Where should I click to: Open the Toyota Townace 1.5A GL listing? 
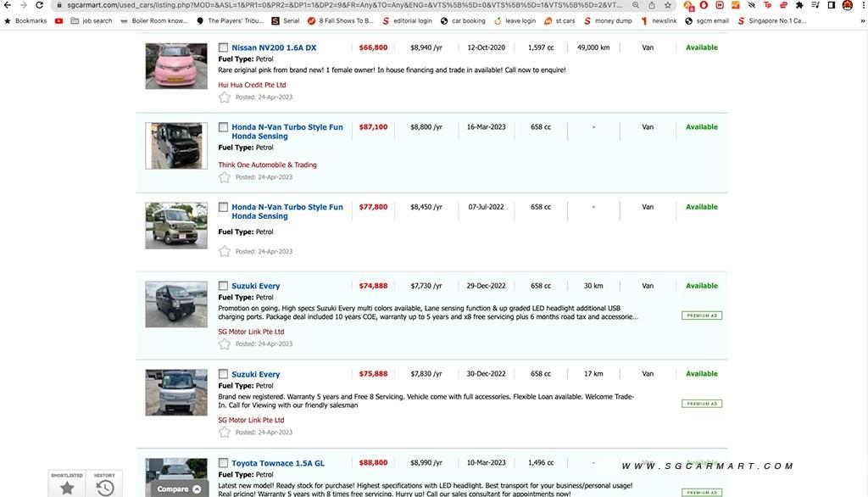coord(278,464)
